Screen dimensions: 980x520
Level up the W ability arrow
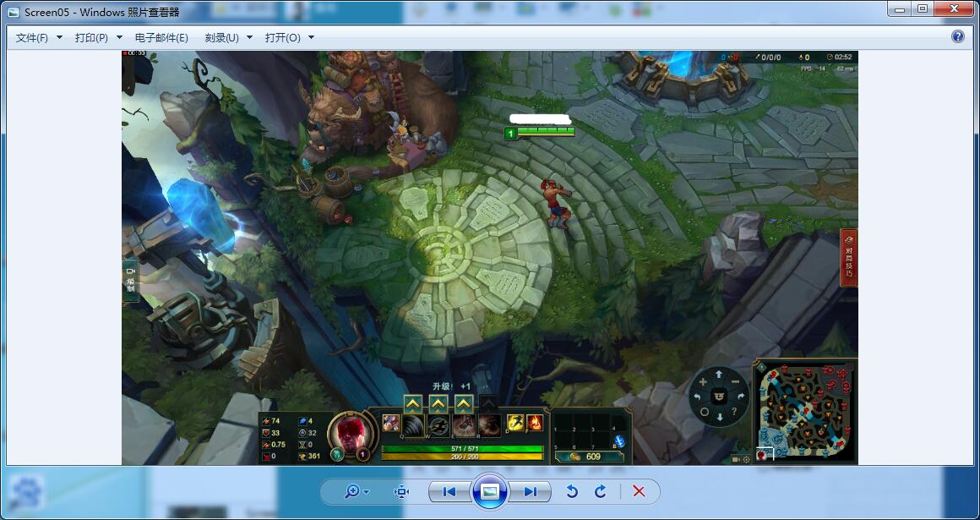(438, 404)
